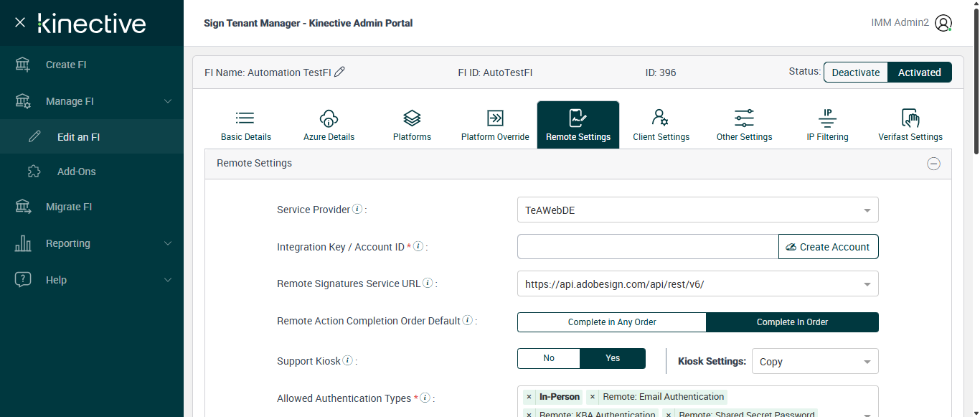This screenshot has height=417, width=980.
Task: Open Add-Ons in the sidebar
Action: click(x=76, y=172)
